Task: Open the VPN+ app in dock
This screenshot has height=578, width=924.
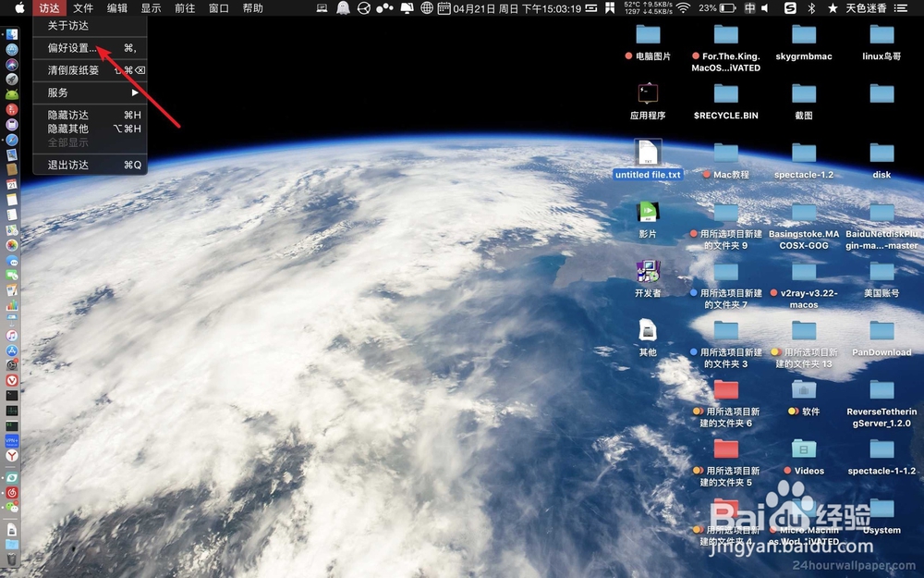Action: [12, 440]
